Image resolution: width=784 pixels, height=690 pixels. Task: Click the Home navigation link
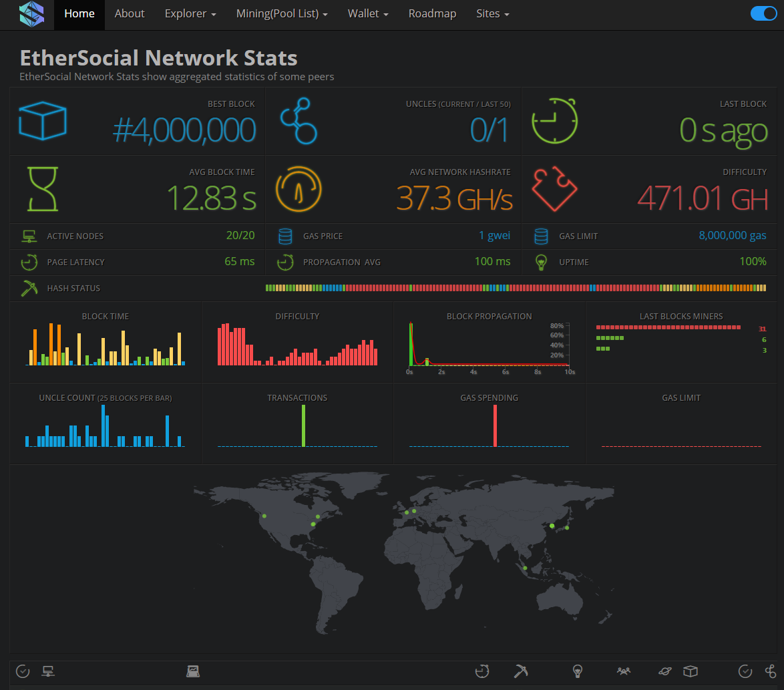[79, 14]
